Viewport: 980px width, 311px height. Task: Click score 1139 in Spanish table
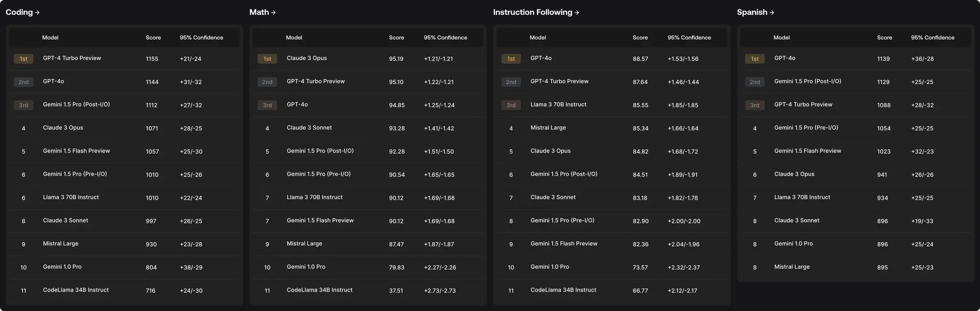coord(883,59)
